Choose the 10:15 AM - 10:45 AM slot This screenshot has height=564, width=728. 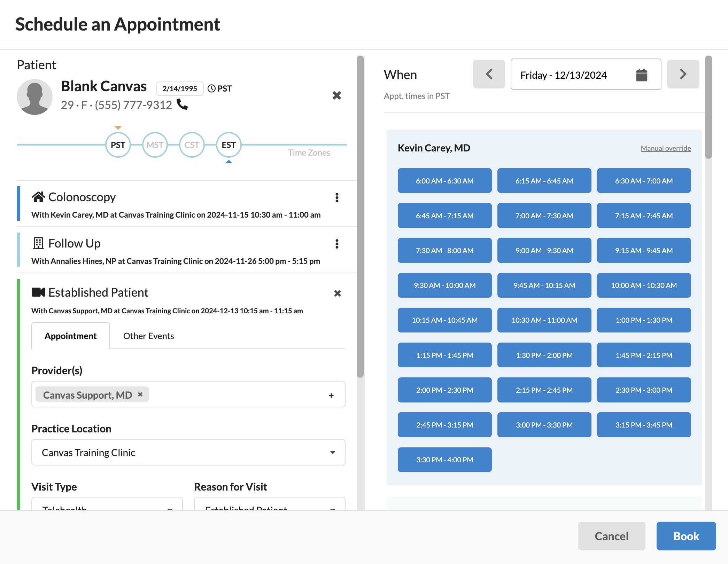pyautogui.click(x=444, y=320)
